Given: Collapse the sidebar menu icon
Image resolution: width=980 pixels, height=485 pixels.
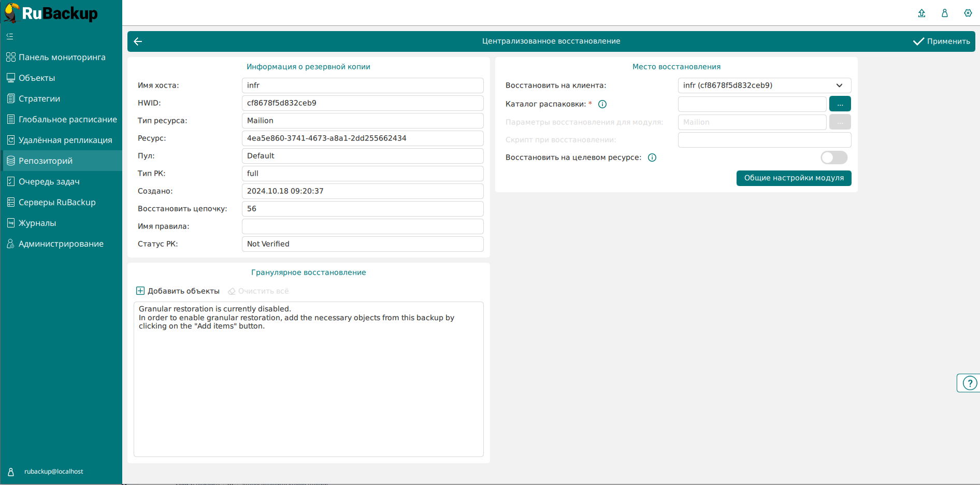Looking at the screenshot, I should (10, 36).
